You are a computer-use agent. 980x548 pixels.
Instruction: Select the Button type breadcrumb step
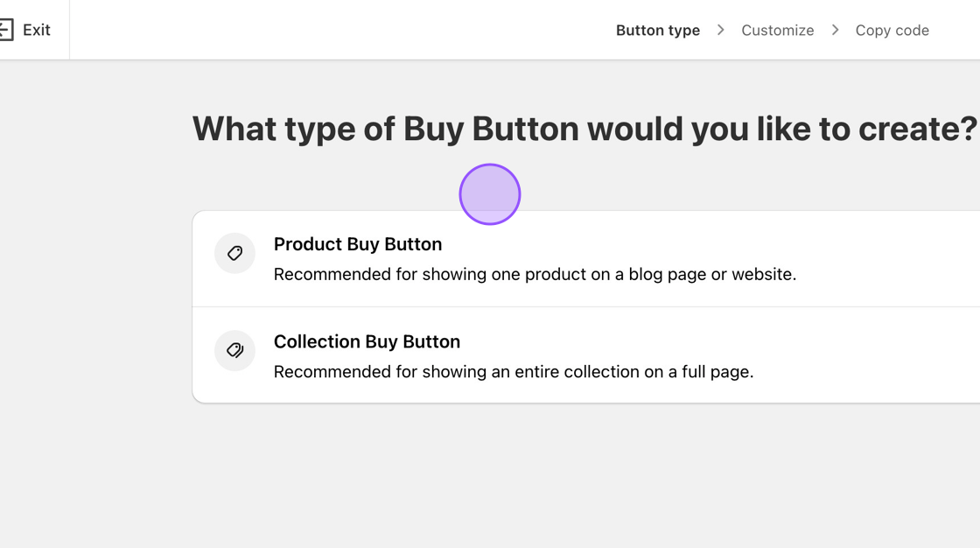tap(657, 30)
